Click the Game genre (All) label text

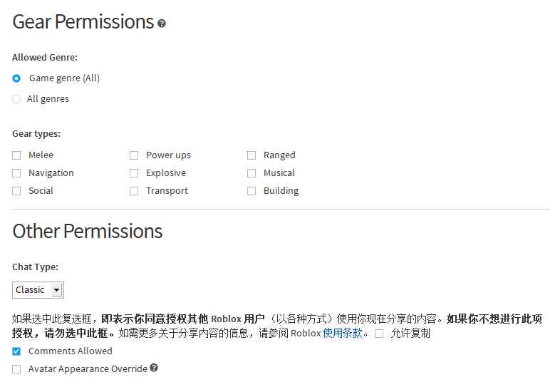click(64, 78)
